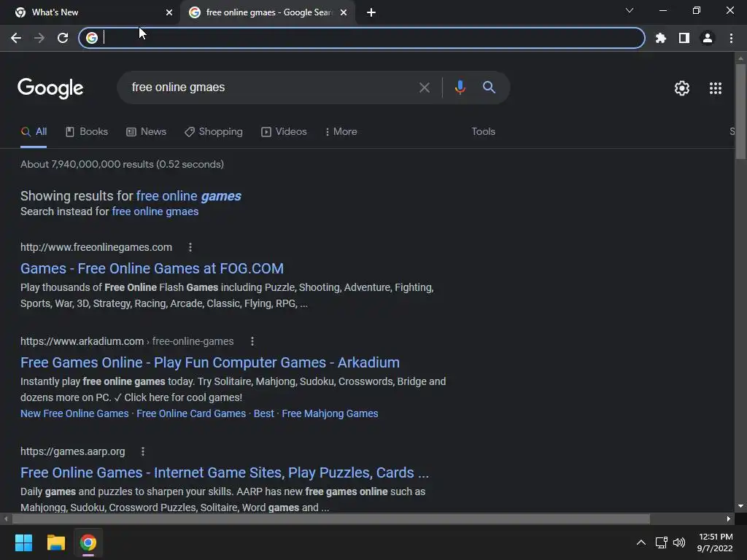The width and height of the screenshot is (747, 560).
Task: Go back with the browser back arrow
Action: click(16, 38)
